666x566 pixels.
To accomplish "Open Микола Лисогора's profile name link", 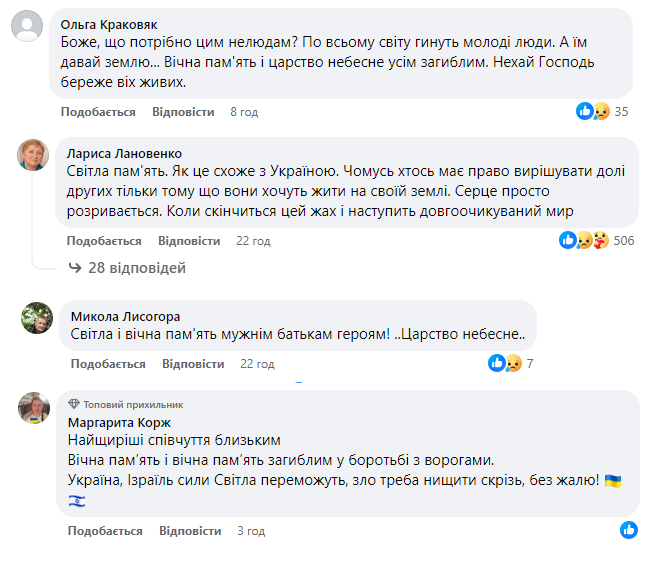I will (125, 317).
